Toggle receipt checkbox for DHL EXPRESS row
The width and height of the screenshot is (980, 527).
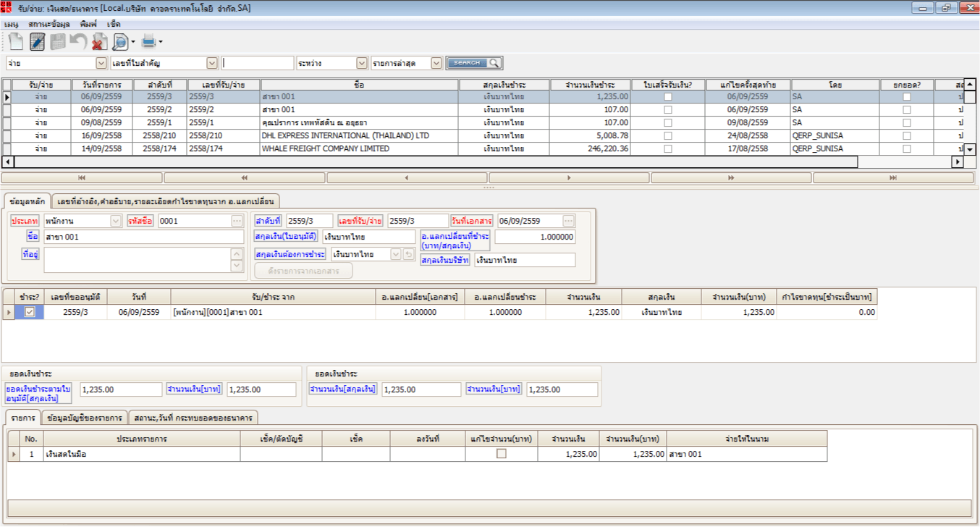[667, 135]
